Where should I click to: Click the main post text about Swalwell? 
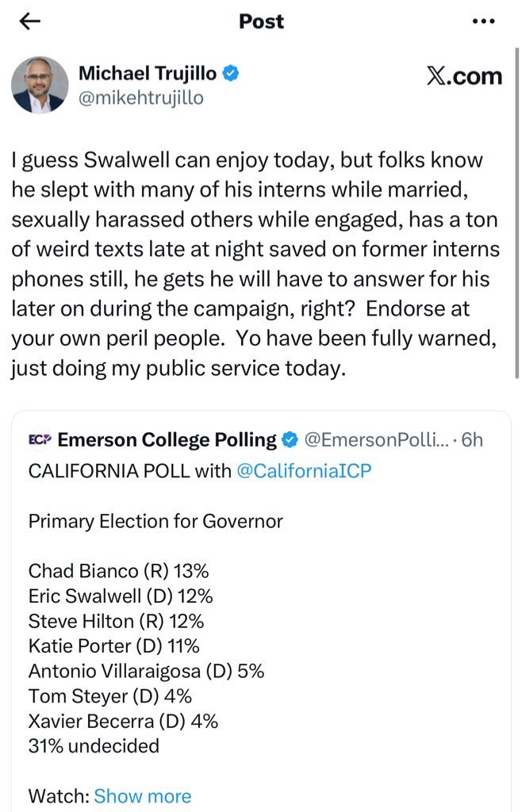(255, 265)
